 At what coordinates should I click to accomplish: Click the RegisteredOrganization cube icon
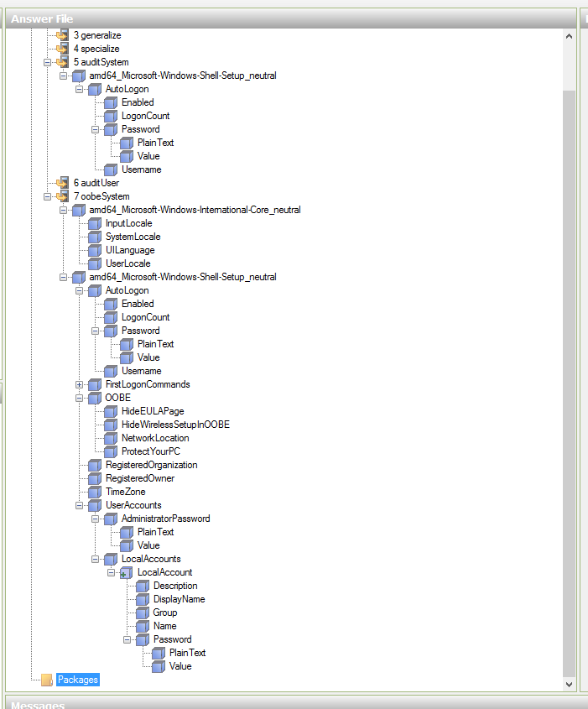pyautogui.click(x=95, y=466)
